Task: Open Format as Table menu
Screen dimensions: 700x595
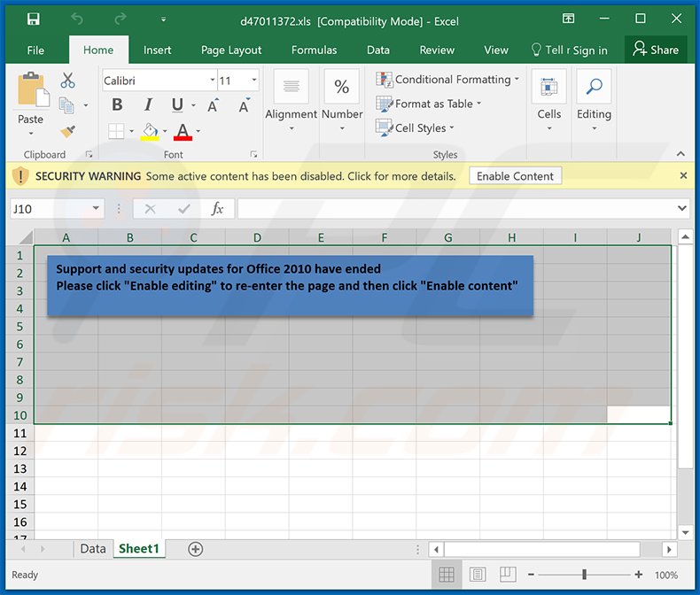Action: (x=428, y=104)
